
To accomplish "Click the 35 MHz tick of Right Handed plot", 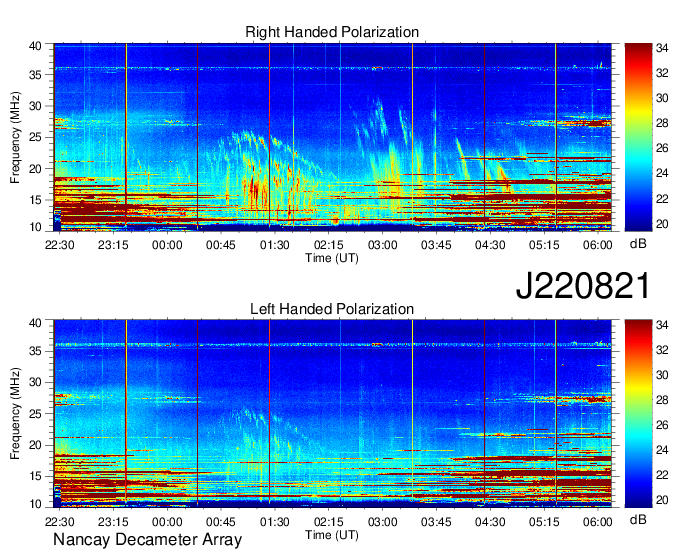I will pyautogui.click(x=35, y=75).
